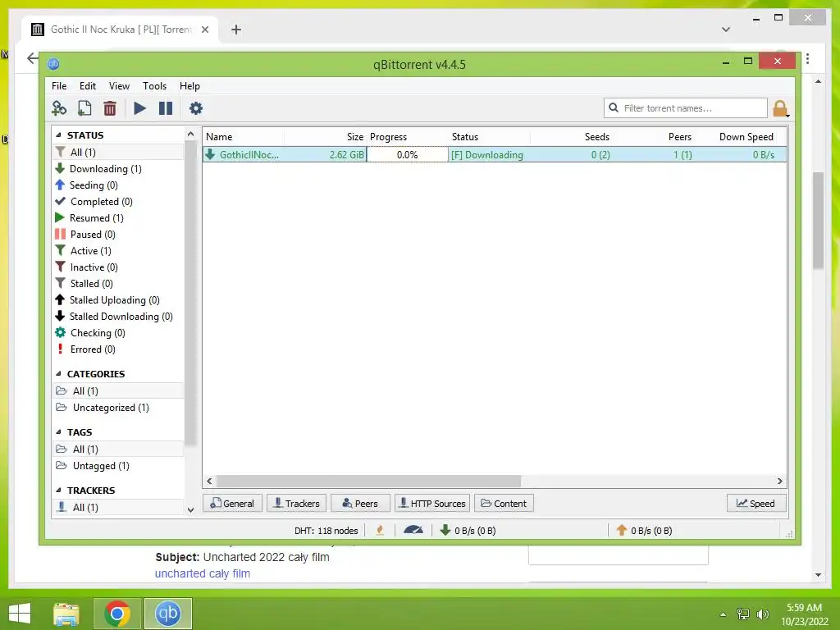Switch to the Content tab

coord(504,504)
